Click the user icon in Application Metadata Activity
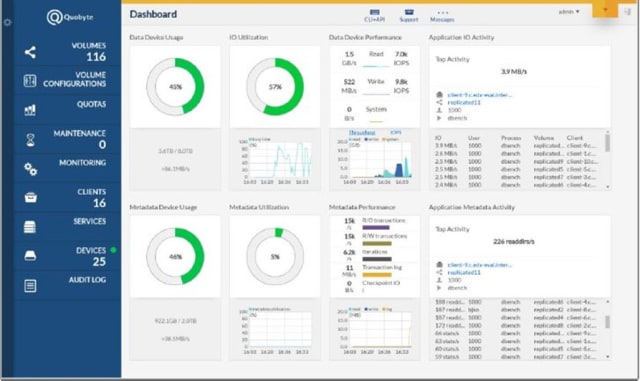Viewport: 640px width, 381px height. (439, 280)
